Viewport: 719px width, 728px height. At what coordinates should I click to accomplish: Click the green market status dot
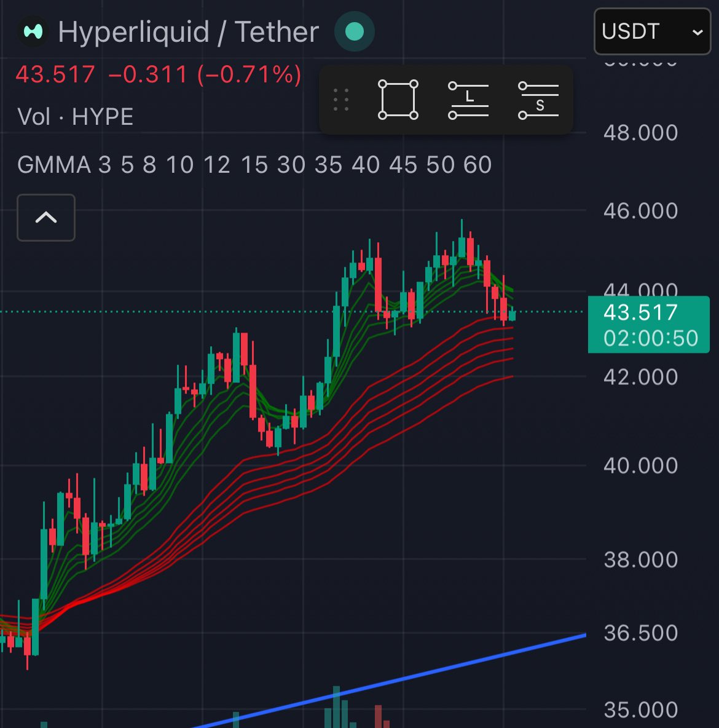click(x=355, y=31)
